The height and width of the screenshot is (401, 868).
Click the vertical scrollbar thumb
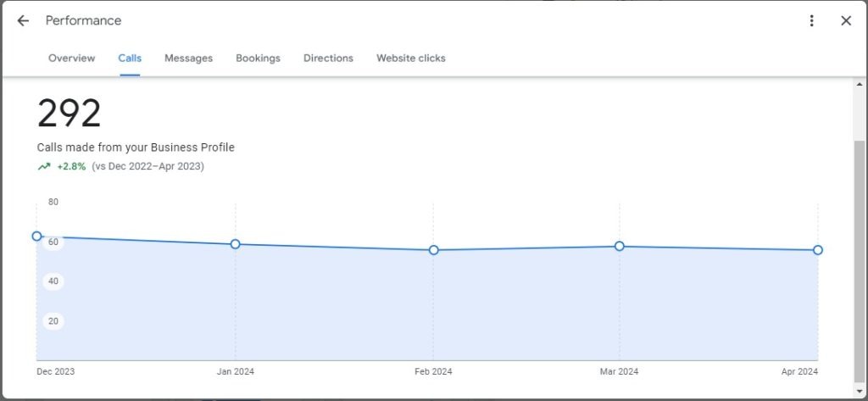(x=860, y=254)
